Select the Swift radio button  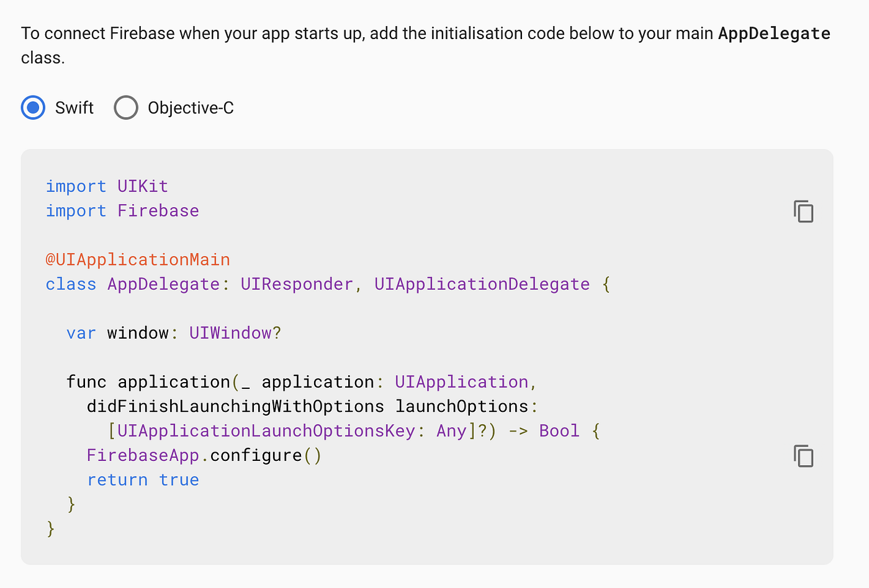tap(33, 107)
